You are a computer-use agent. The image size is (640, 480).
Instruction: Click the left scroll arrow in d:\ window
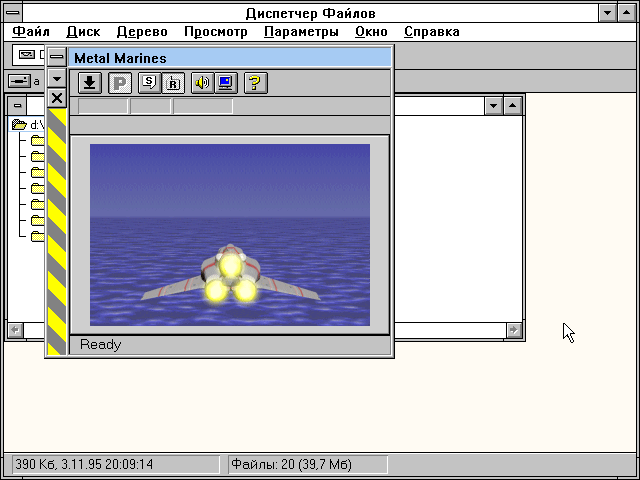16,330
